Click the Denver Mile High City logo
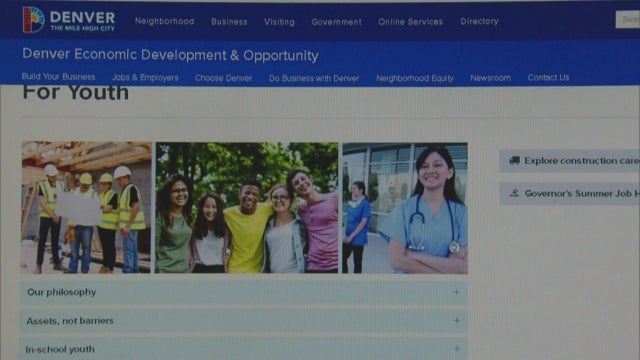The image size is (640, 360). pyautogui.click(x=69, y=20)
